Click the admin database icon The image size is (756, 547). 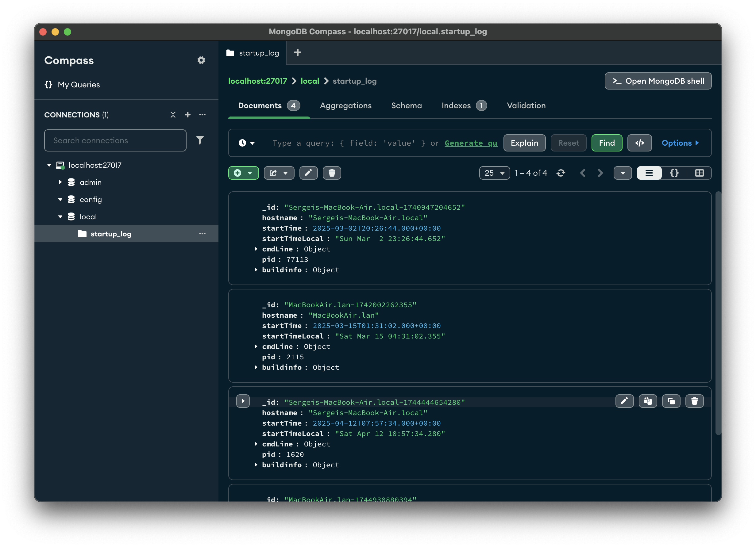[x=71, y=182]
